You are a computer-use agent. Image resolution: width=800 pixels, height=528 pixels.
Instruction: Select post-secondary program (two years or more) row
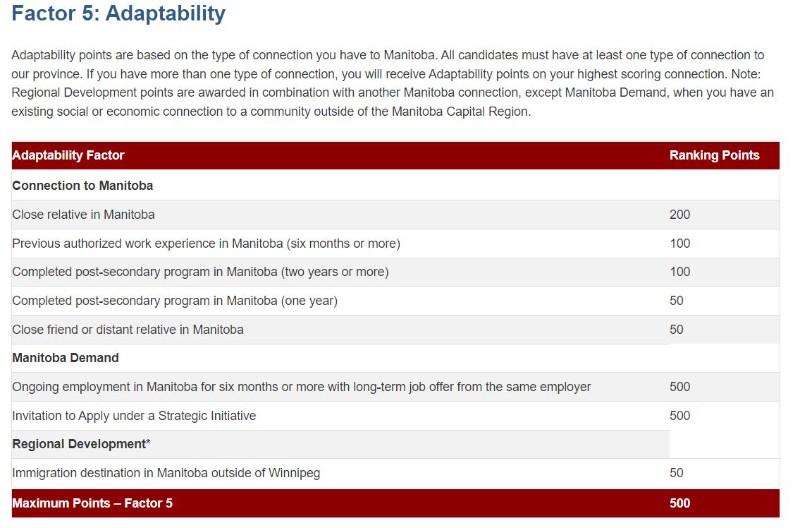point(395,272)
